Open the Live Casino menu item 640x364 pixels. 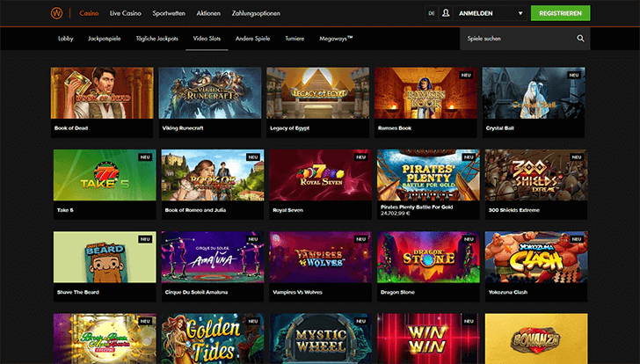point(126,13)
